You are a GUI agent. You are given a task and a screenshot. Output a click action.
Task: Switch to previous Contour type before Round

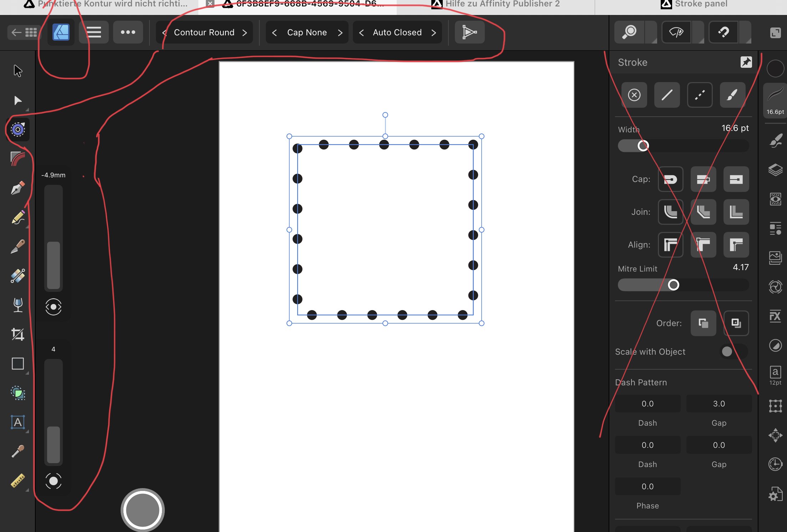point(164,32)
